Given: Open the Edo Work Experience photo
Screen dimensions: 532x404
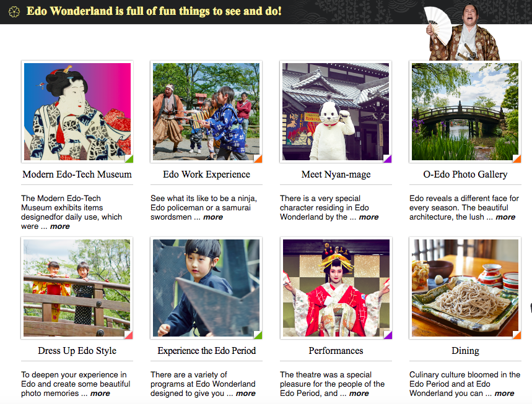Looking at the screenshot, I should (x=206, y=111).
